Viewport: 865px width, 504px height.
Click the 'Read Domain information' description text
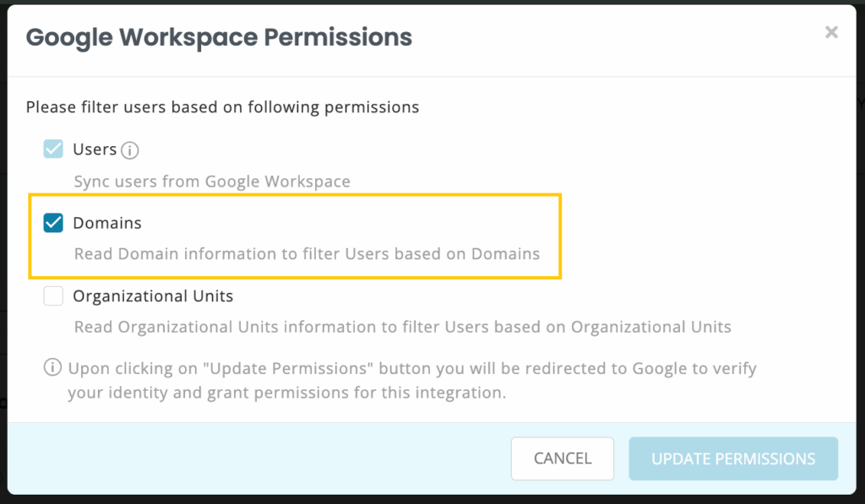[307, 254]
